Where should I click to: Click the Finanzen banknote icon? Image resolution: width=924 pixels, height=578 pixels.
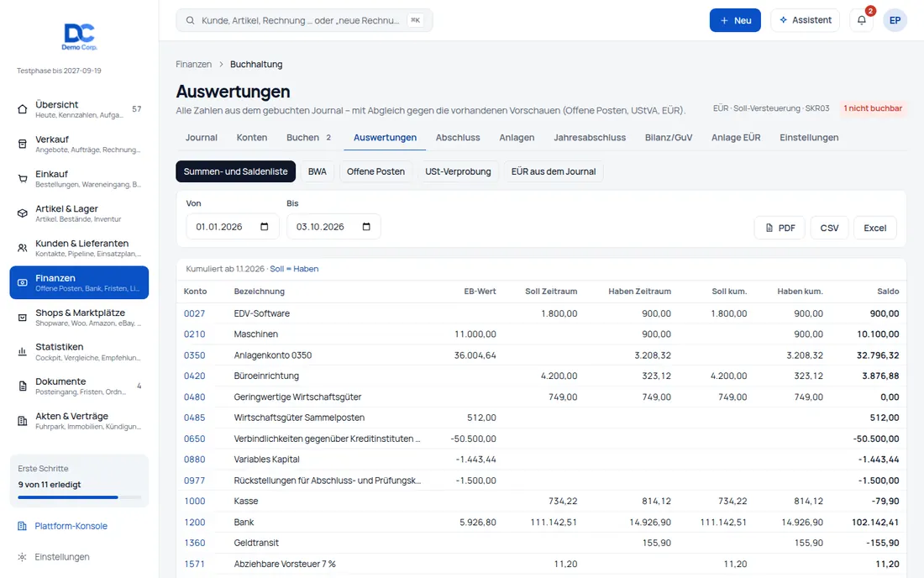click(x=23, y=283)
